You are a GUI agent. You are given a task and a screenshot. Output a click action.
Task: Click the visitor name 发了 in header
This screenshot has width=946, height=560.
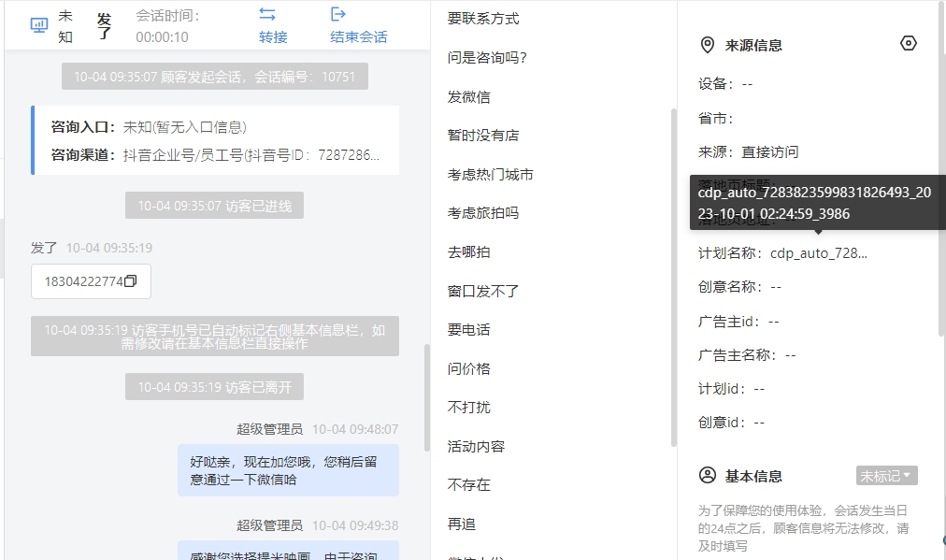(x=105, y=26)
